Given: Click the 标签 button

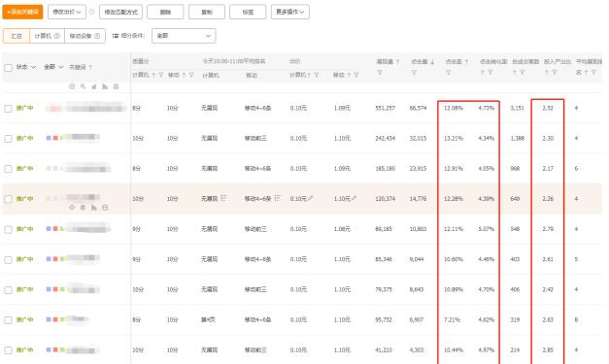Looking at the screenshot, I should pos(248,12).
